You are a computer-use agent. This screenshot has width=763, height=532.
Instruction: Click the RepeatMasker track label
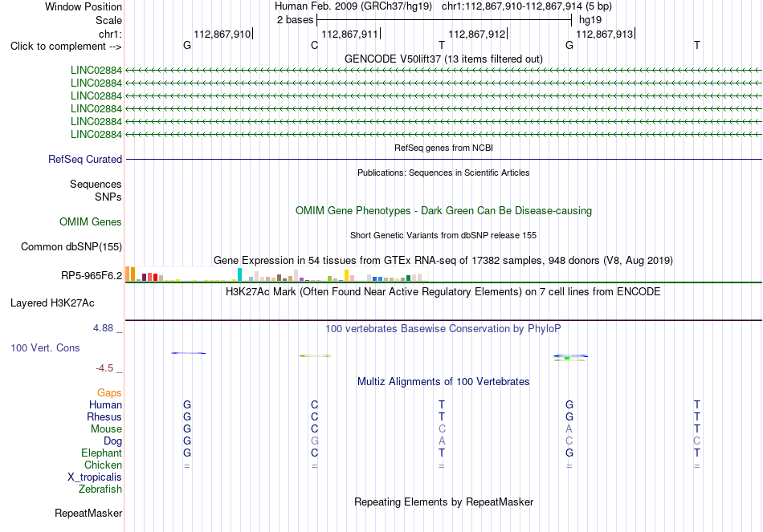coord(88,513)
